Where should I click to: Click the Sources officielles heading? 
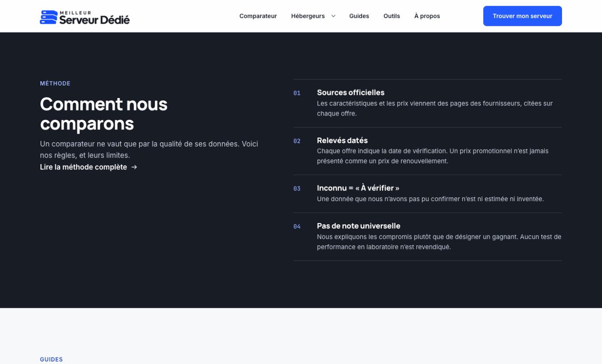350,92
